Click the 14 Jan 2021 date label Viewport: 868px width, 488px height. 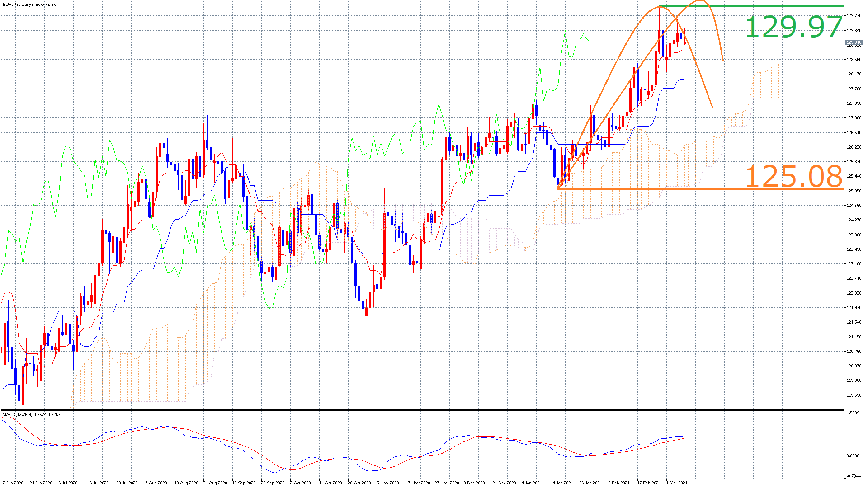[561, 483]
